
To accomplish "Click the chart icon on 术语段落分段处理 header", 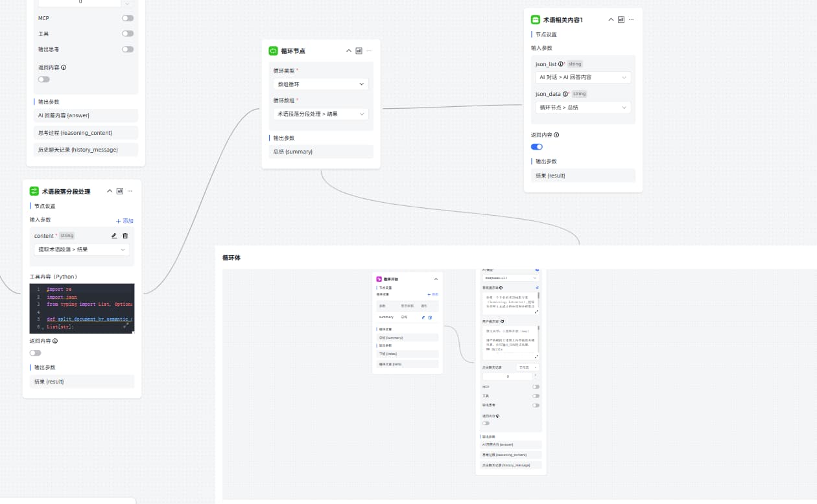I will 119,191.
